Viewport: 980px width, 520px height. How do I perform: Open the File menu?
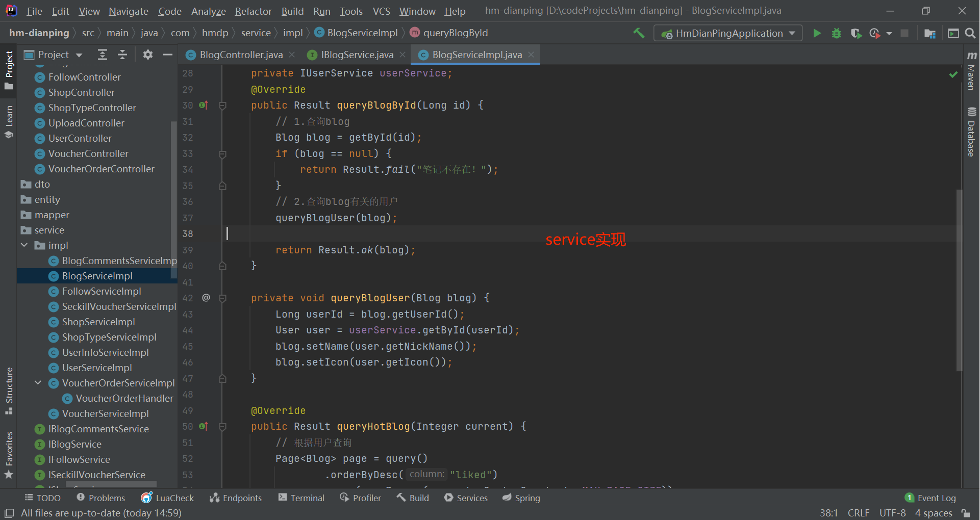(x=34, y=11)
